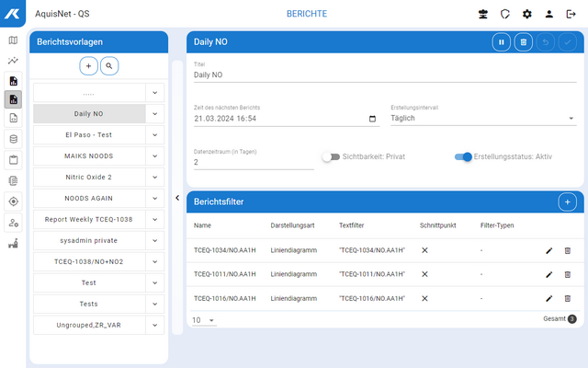Open rows-per-page dropdown showing 10
The width and height of the screenshot is (588, 368).
[204, 320]
